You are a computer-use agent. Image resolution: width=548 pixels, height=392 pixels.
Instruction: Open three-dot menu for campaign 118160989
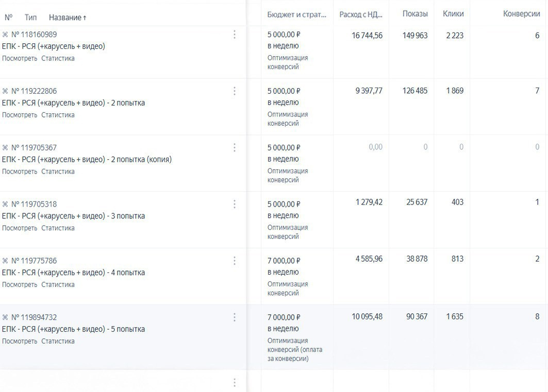(235, 35)
